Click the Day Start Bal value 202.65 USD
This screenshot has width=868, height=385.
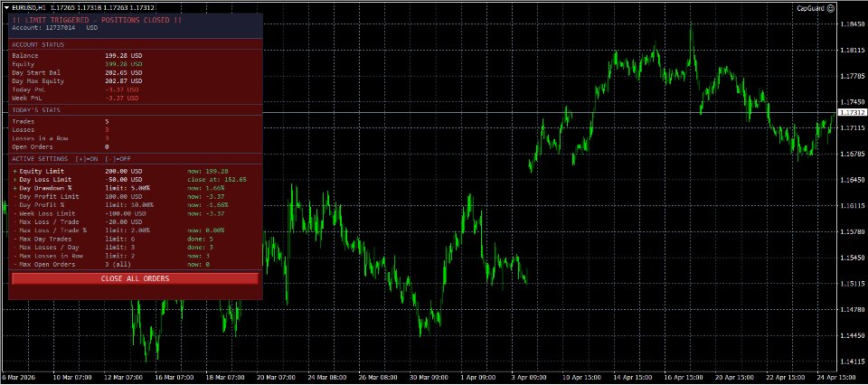[124, 72]
